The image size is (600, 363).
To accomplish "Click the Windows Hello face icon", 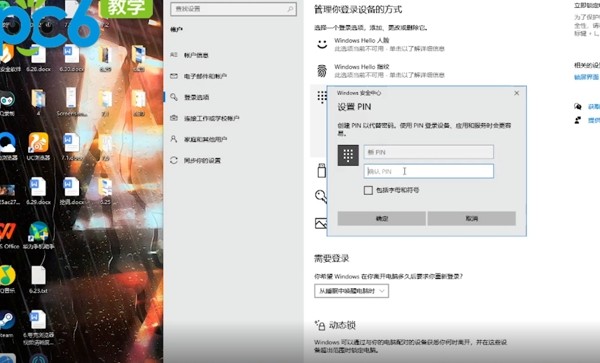I will (x=322, y=44).
